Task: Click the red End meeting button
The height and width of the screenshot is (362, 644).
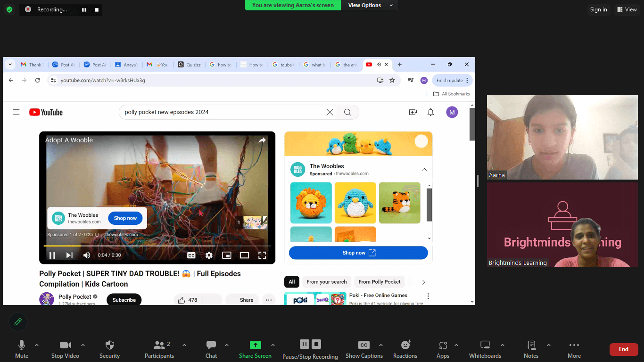Action: click(623, 349)
